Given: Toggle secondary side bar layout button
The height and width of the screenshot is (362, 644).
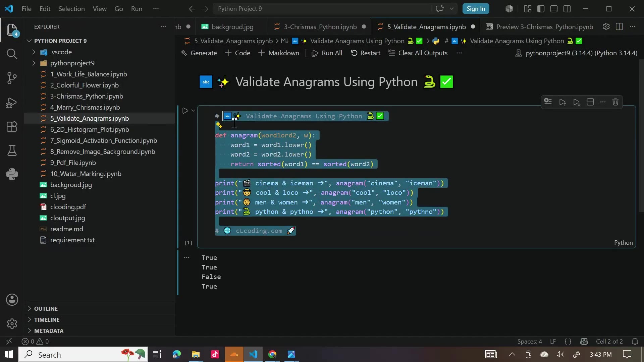Looking at the screenshot, I should coord(567,9).
